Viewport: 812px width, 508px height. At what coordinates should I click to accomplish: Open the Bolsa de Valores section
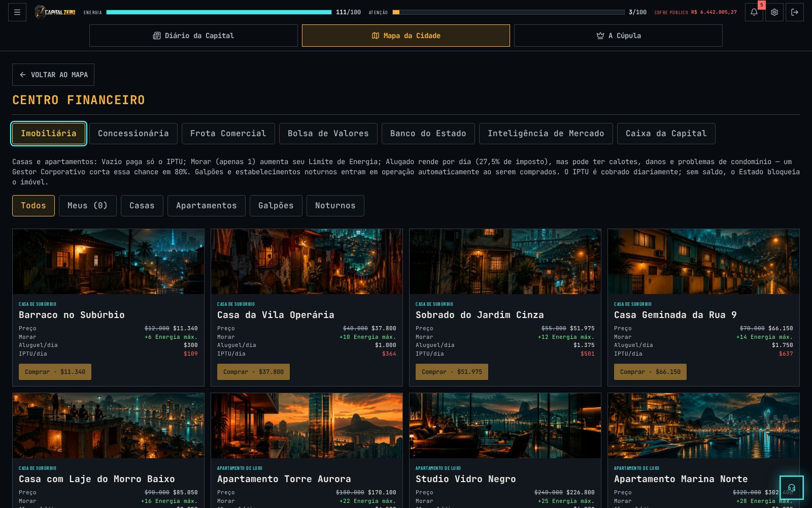pyautogui.click(x=328, y=134)
